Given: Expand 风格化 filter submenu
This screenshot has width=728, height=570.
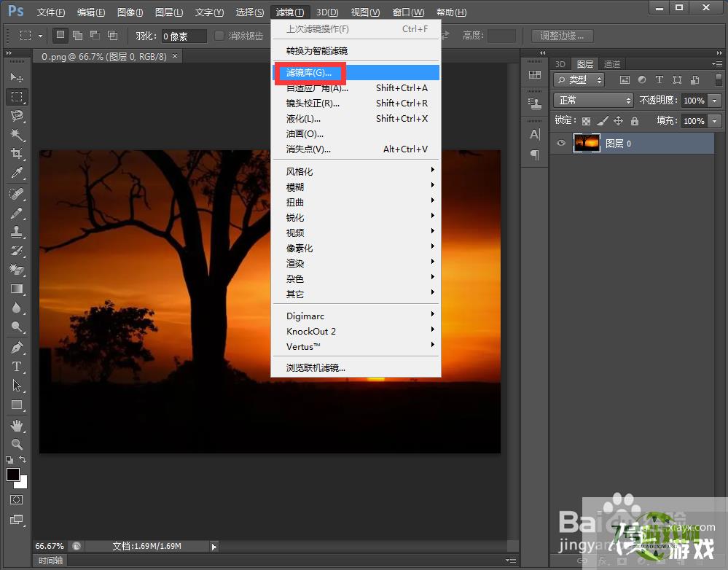Looking at the screenshot, I should (x=356, y=171).
